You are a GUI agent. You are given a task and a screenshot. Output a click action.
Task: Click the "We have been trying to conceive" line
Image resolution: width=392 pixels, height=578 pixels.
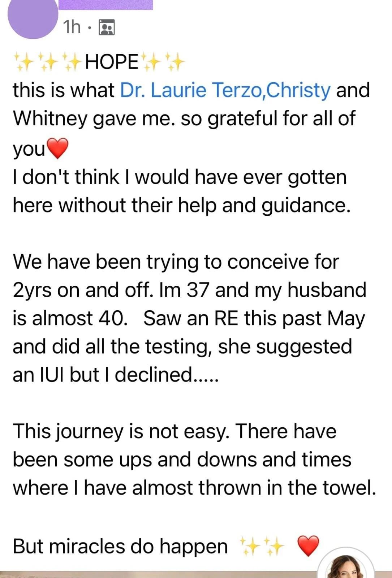(x=176, y=262)
